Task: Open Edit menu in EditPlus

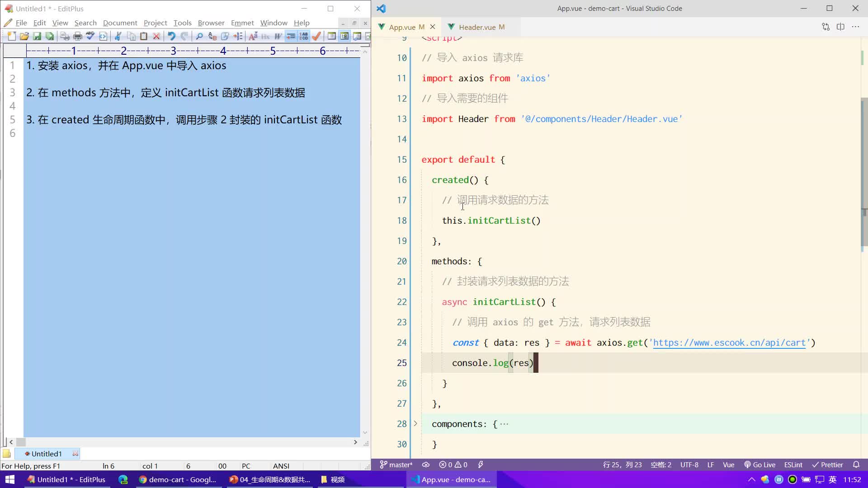Action: 40,23
